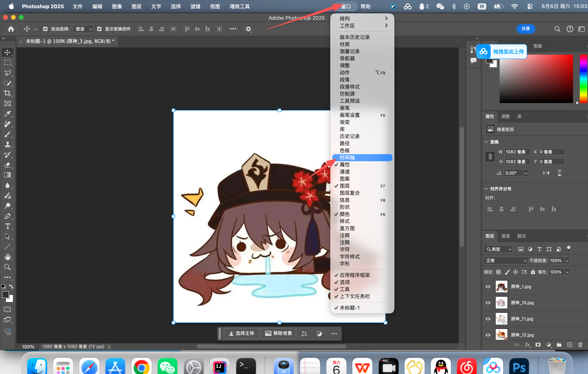This screenshot has width=588, height=374.
Task: Select the Dodge tool
Action: (x=8, y=206)
